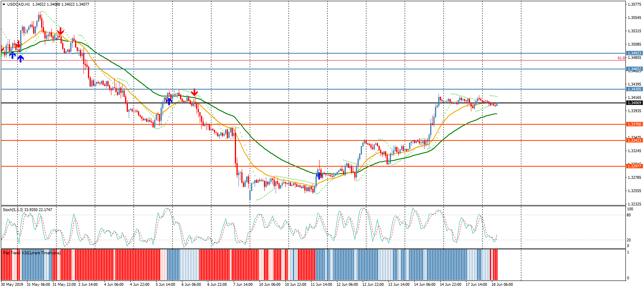Select the 1.33700 orange price level tag

coord(634,124)
